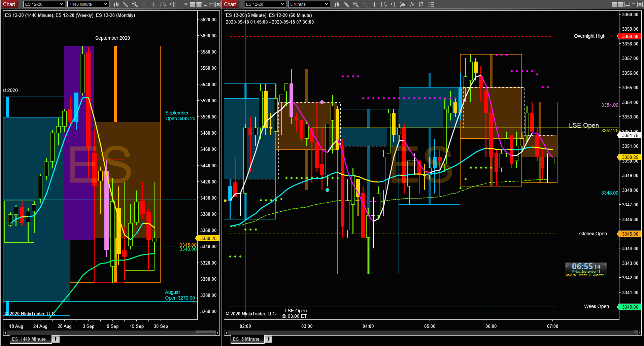Show data box in 5 Minute chart toolbar

(384, 4)
